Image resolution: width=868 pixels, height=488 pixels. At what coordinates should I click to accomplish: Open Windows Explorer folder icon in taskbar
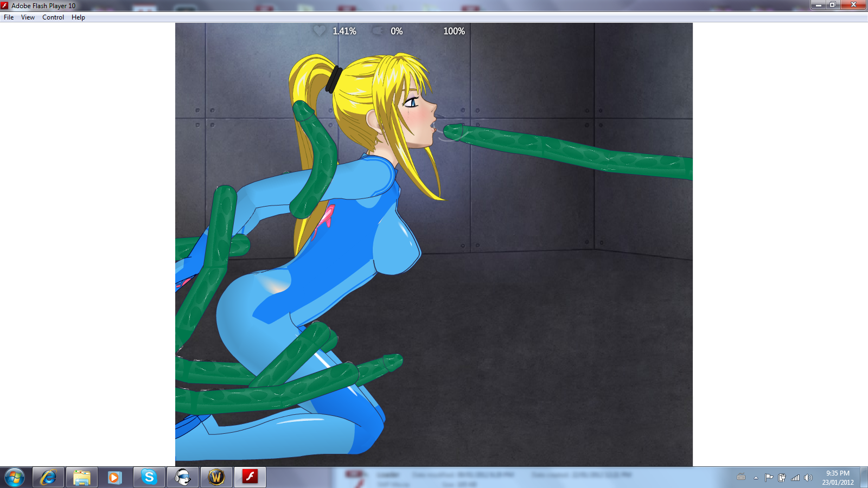[82, 477]
